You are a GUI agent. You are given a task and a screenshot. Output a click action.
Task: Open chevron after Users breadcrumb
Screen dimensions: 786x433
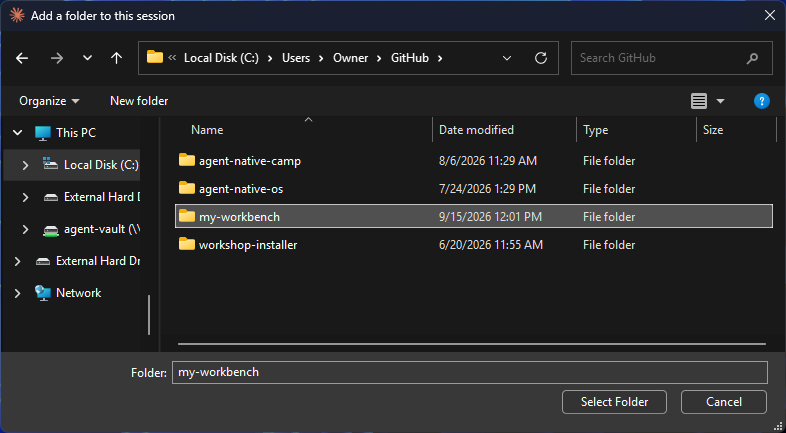point(321,58)
